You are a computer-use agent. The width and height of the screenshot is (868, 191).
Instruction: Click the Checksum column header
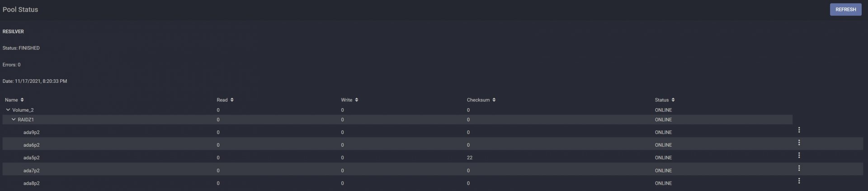point(478,100)
